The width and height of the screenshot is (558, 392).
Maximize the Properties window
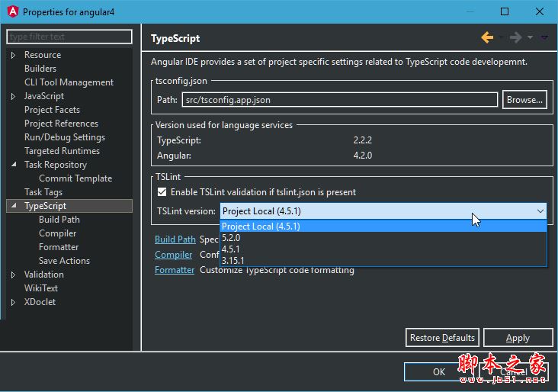[505, 11]
